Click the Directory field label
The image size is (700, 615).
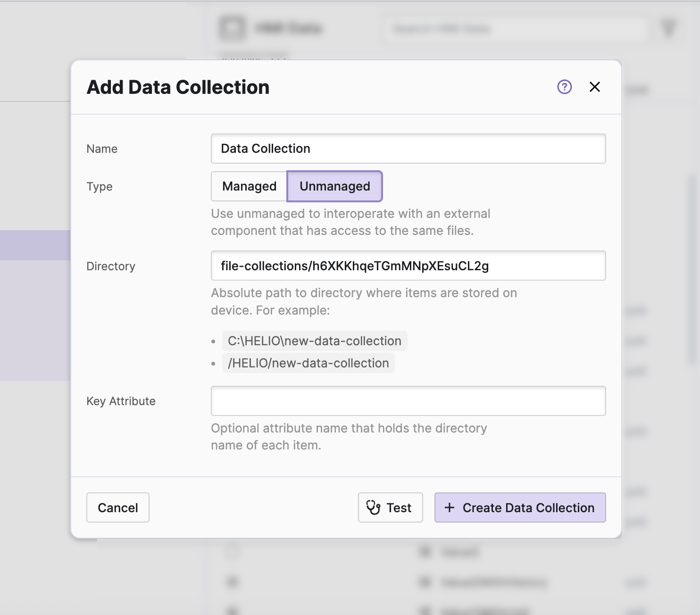pyautogui.click(x=111, y=266)
